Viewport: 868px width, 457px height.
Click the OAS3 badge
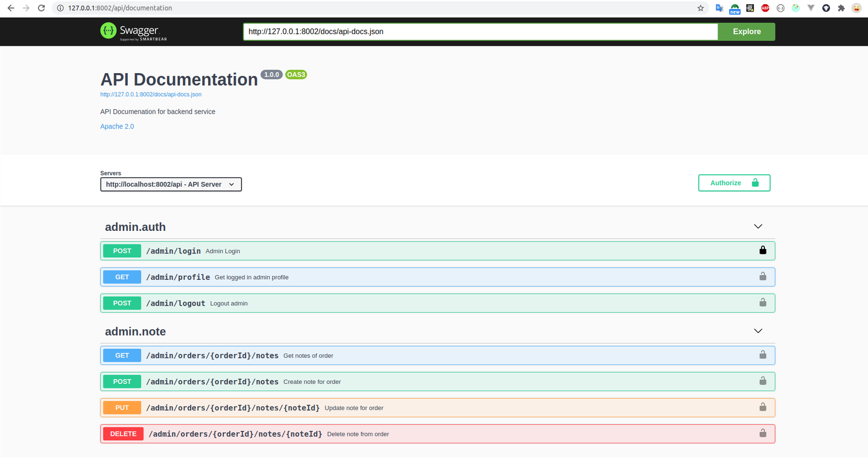[296, 75]
